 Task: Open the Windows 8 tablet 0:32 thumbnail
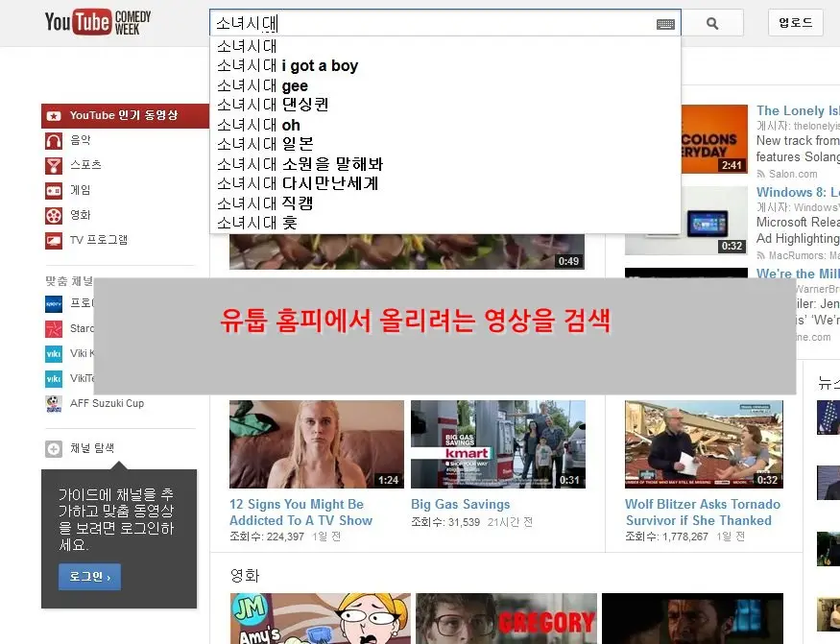686,220
